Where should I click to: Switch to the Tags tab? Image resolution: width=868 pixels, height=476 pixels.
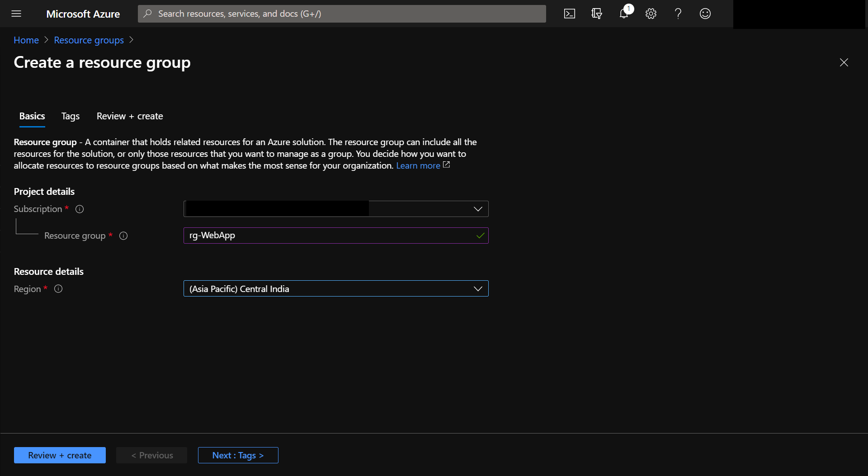[x=71, y=116]
